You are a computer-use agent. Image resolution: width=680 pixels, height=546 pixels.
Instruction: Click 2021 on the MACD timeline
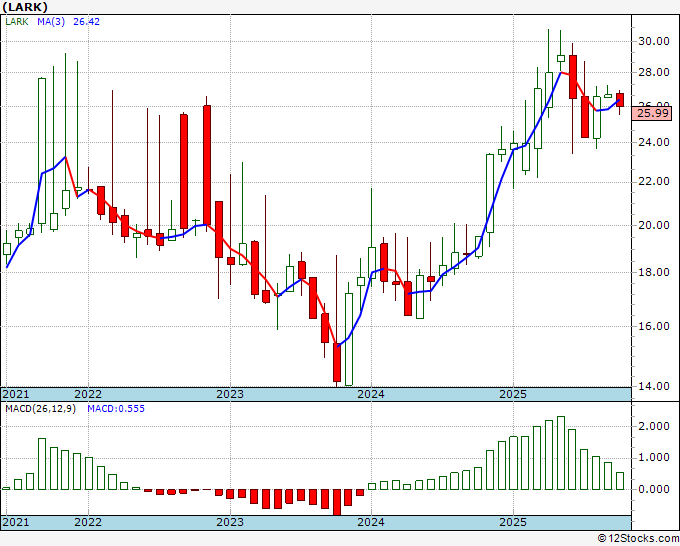tap(16, 522)
